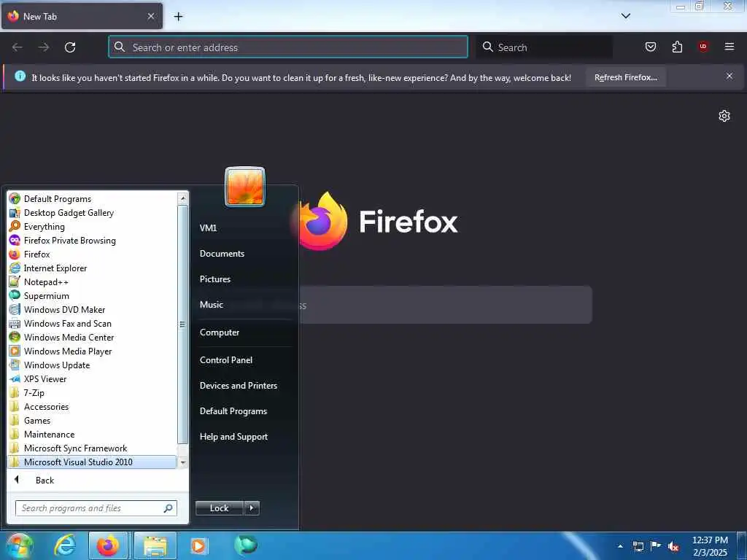Screen dimensions: 747x560
Task: Focus the Search or enter address bar
Action: 288,47
